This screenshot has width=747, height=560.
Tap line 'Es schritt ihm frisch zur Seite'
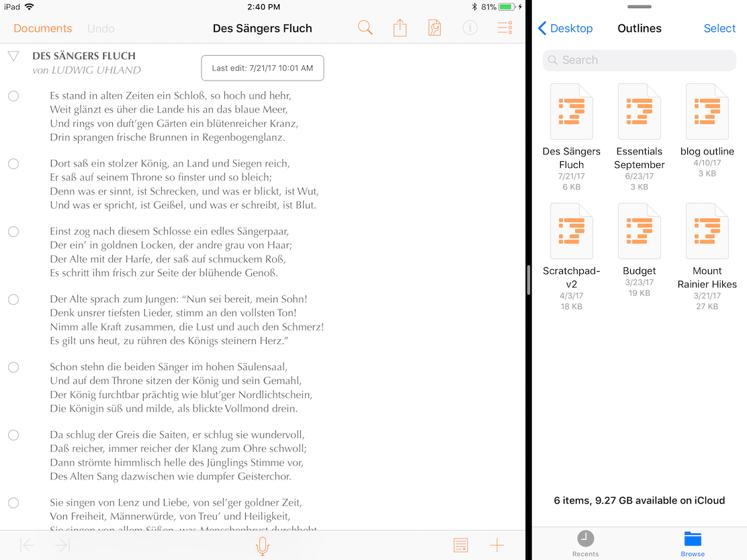[164, 273]
